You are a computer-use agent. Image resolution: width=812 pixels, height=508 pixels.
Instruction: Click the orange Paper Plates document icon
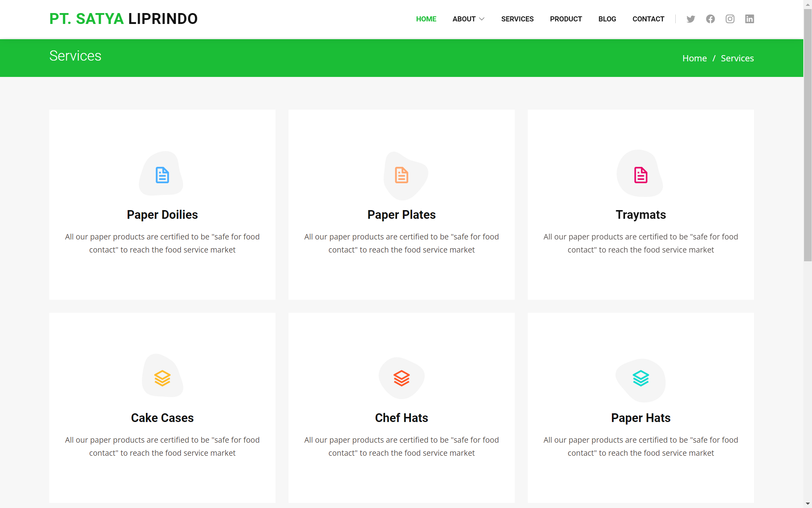[x=401, y=175]
